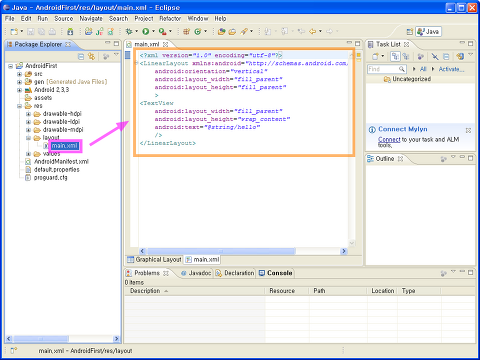Expand the Android 2.3.3 library
This screenshot has height=360, width=480.
click(19, 90)
